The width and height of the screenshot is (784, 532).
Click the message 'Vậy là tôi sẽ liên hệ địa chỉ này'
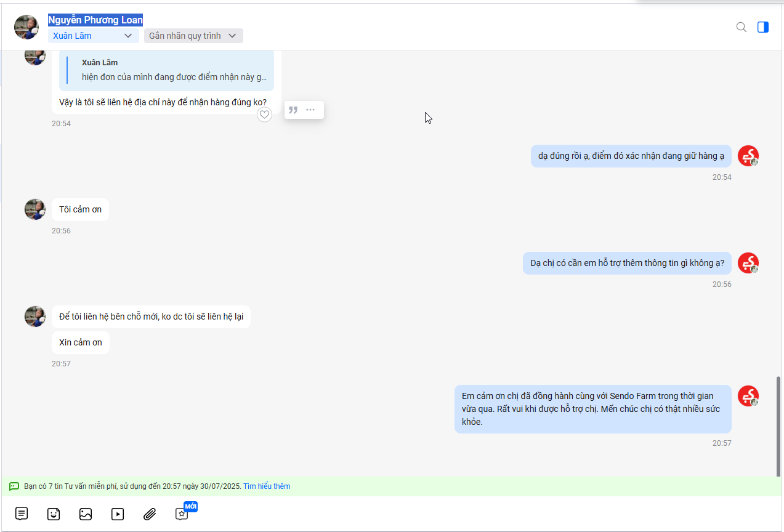click(x=163, y=102)
